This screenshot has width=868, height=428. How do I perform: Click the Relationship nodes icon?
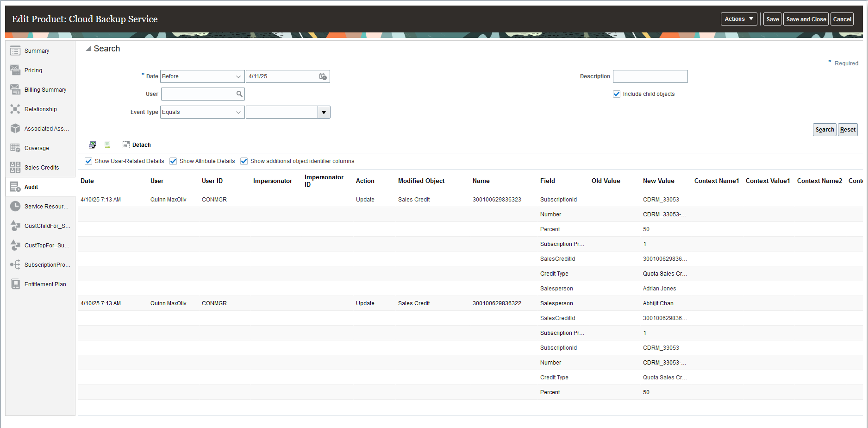pos(15,109)
